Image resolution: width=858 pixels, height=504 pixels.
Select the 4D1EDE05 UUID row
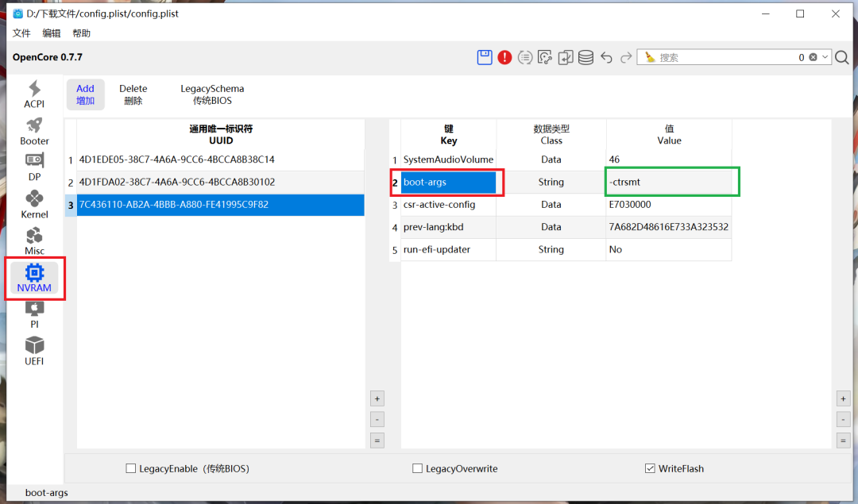(x=176, y=160)
